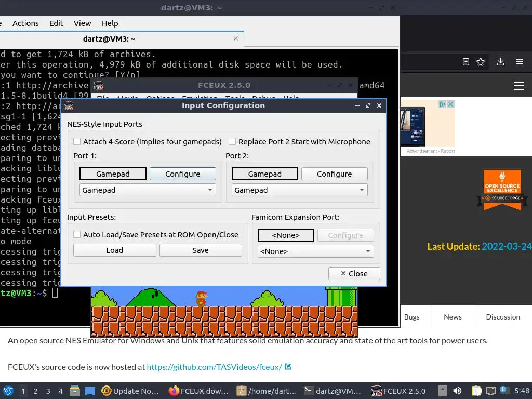This screenshot has width=532, height=399.
Task: Switch to the SourceForge News tab
Action: 453,316
